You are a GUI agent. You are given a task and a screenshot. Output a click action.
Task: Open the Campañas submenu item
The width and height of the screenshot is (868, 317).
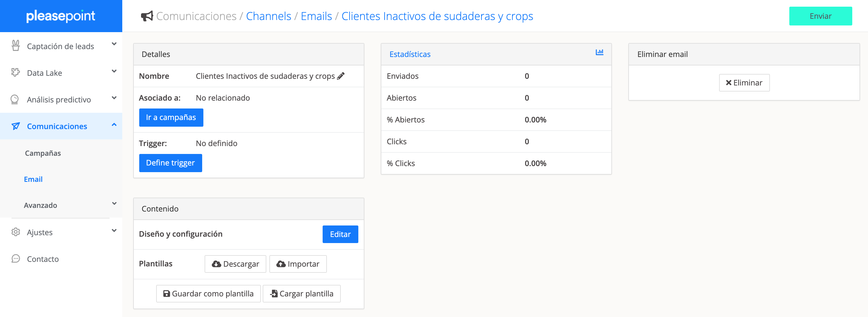(x=43, y=153)
